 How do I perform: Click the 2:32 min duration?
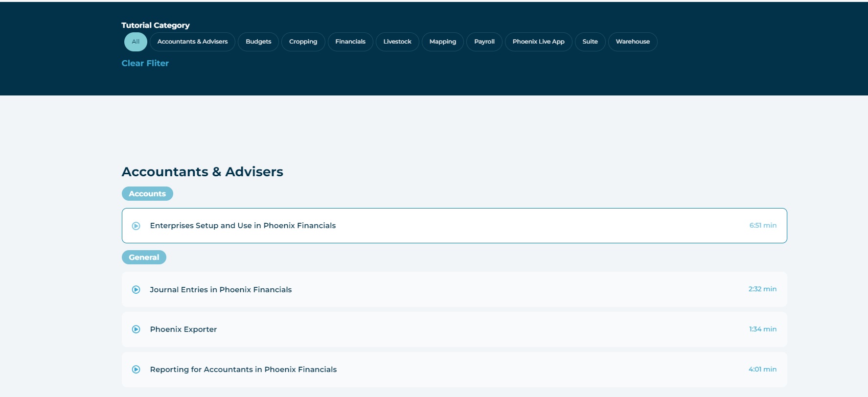762,289
